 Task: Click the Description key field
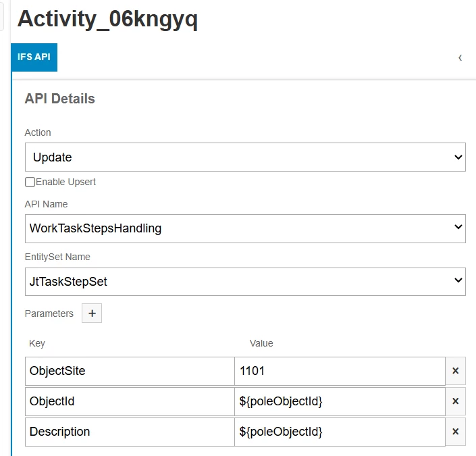130,432
